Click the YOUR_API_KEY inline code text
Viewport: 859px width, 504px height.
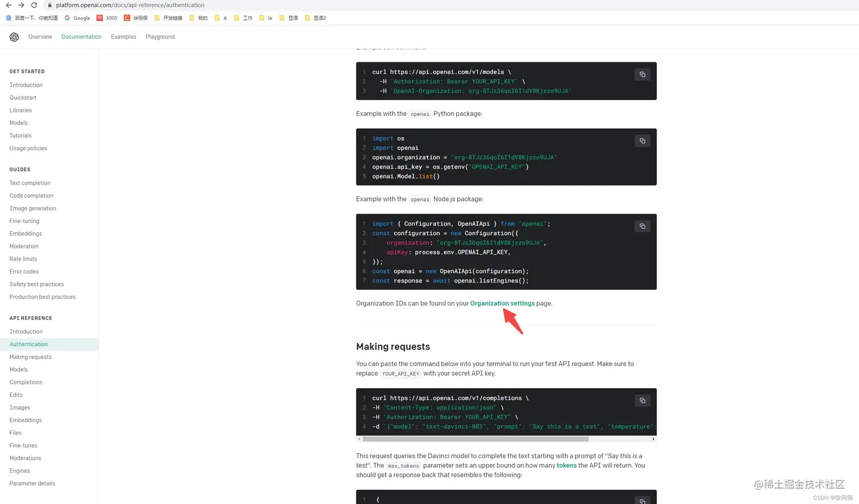coord(401,373)
